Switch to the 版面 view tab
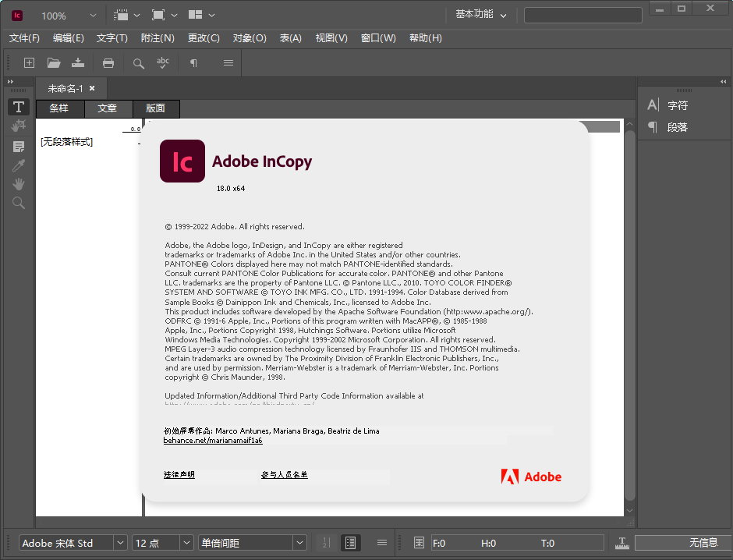Image resolution: width=733 pixels, height=560 pixels. [x=155, y=108]
